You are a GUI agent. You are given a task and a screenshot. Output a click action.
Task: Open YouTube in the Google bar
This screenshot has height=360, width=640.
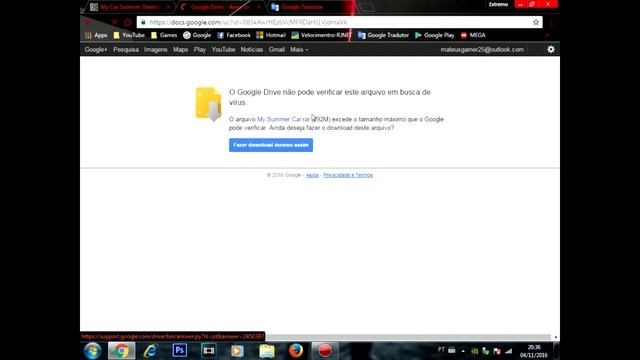[223, 49]
